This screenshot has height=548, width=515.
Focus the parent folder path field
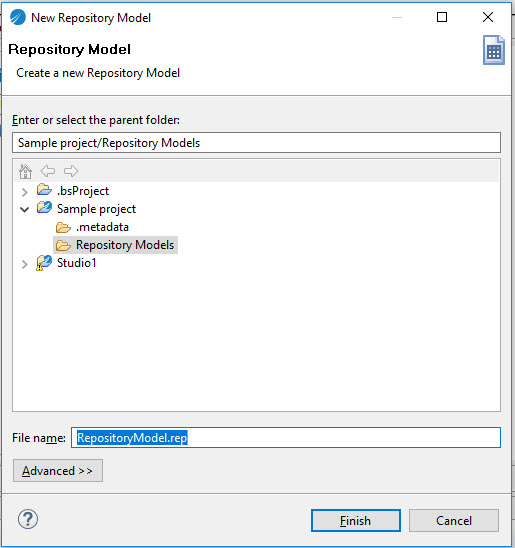256,143
